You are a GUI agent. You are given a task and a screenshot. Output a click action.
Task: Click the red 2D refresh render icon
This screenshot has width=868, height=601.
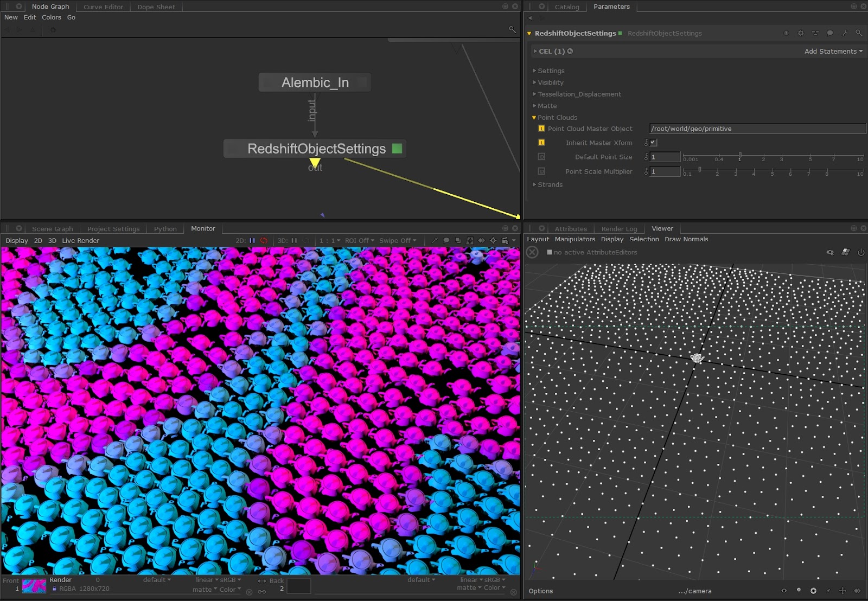click(264, 240)
